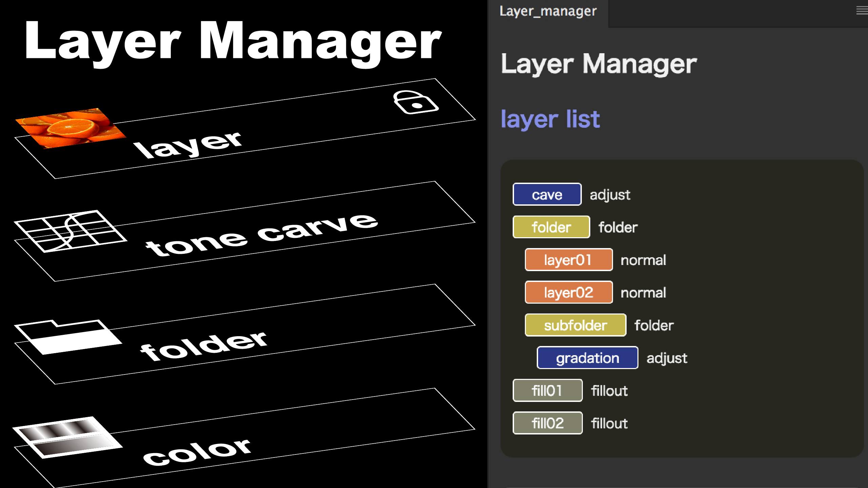Click the orange slices thumbnail
This screenshot has height=488, width=868.
70,128
